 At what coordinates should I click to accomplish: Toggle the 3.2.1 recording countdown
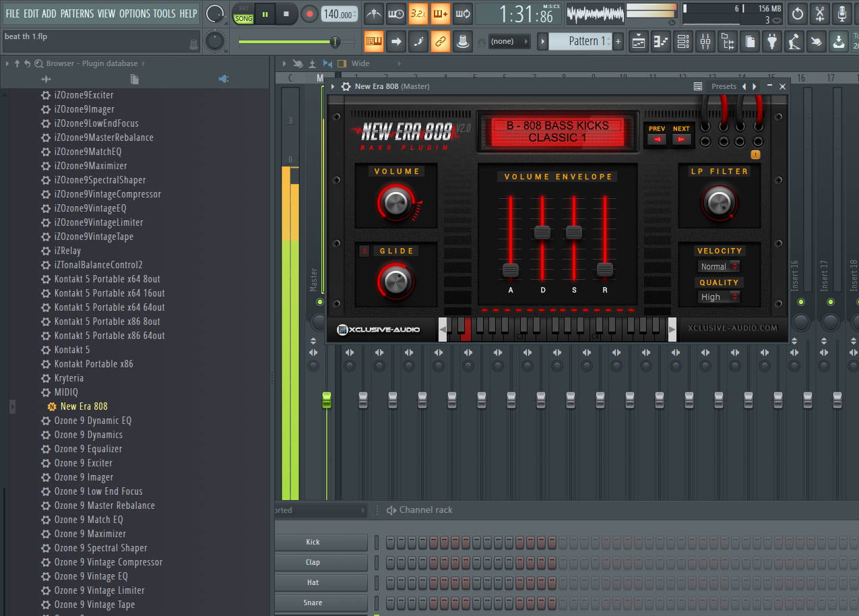click(418, 13)
